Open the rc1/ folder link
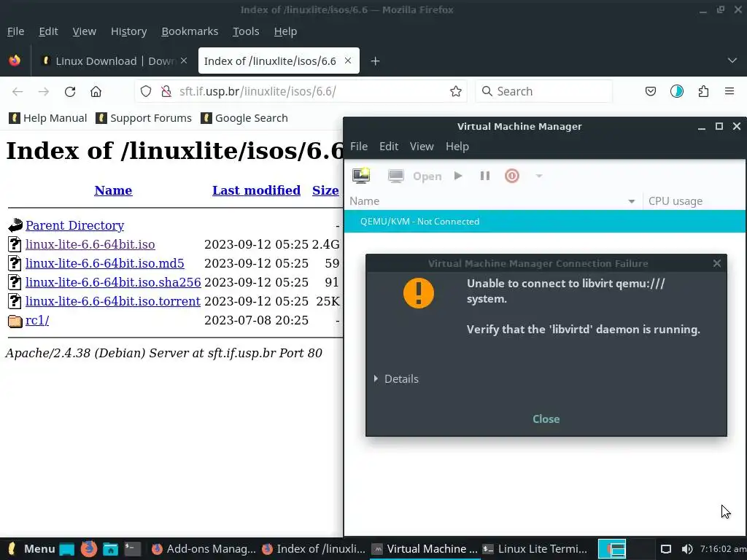The width and height of the screenshot is (747, 560). pyautogui.click(x=37, y=320)
